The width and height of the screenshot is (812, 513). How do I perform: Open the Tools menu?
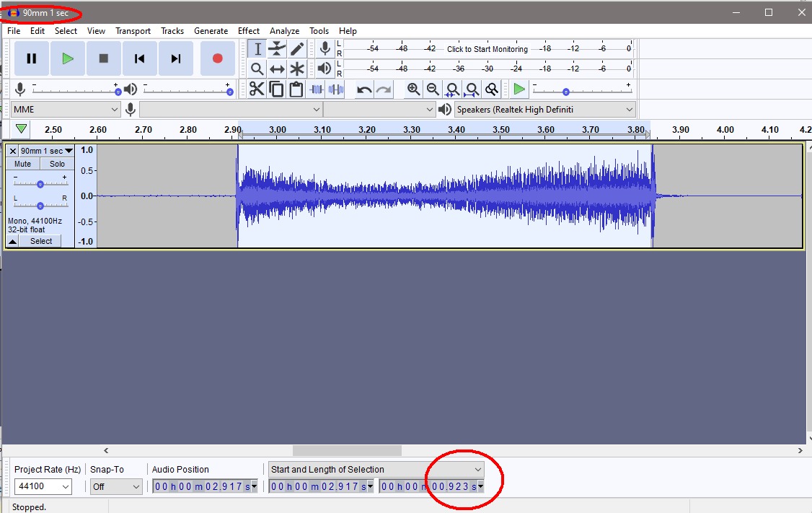click(x=319, y=31)
